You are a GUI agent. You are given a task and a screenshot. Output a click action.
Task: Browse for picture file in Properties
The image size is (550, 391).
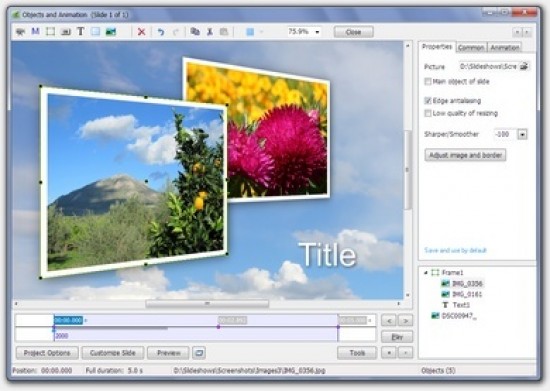tap(524, 66)
